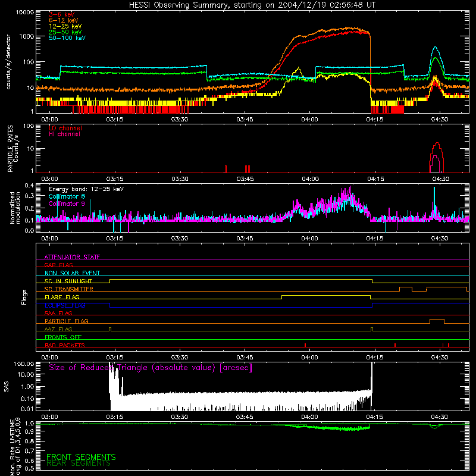
Task: Select the 1.00 SAS tick label
Action: click(x=27, y=387)
